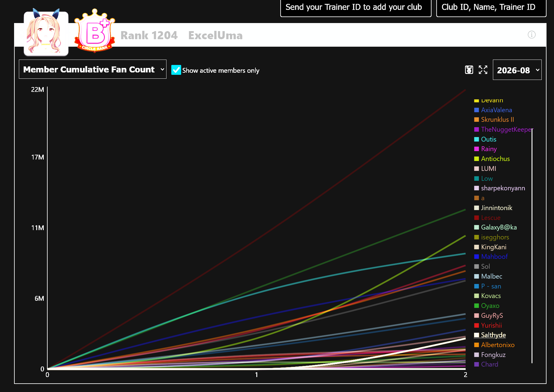This screenshot has width=554, height=392.
Task: Click the legend scrollbar
Action: pos(532,246)
